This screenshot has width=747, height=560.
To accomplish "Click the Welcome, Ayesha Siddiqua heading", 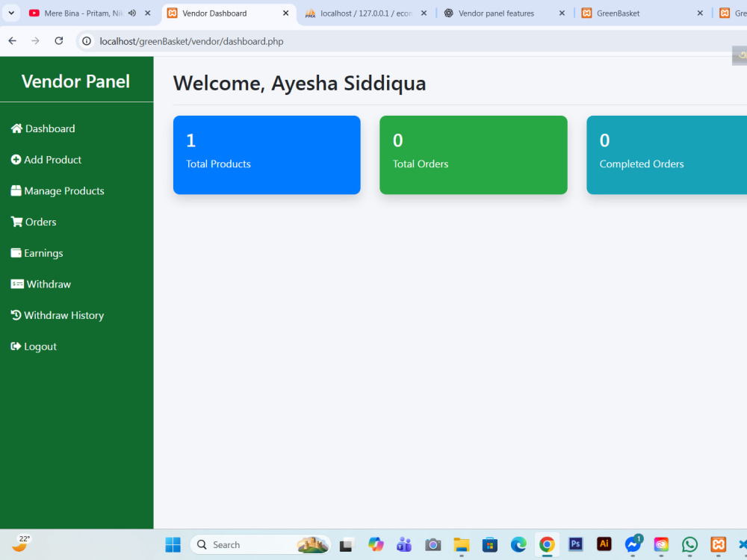I will (300, 84).
